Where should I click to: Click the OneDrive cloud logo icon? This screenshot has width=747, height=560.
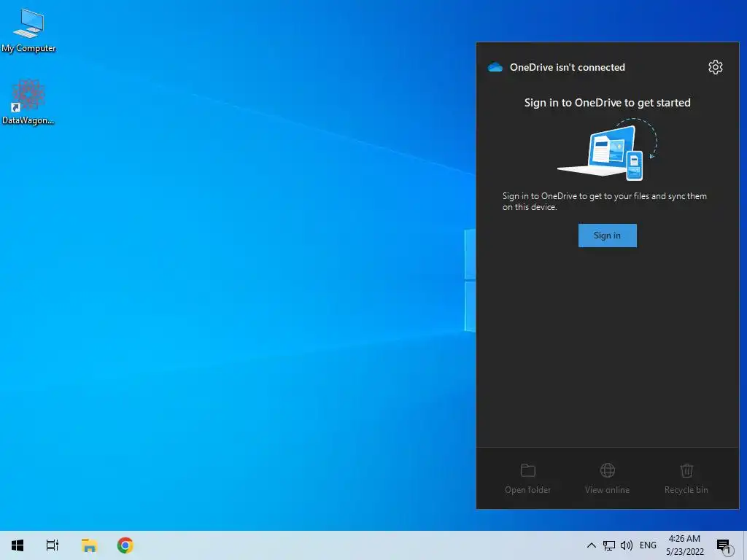[x=495, y=67]
